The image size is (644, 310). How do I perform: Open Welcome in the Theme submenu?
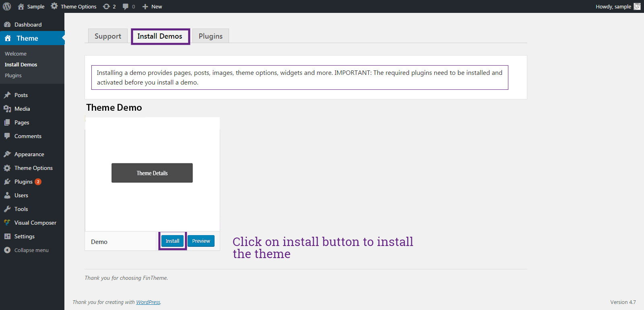[x=16, y=54]
